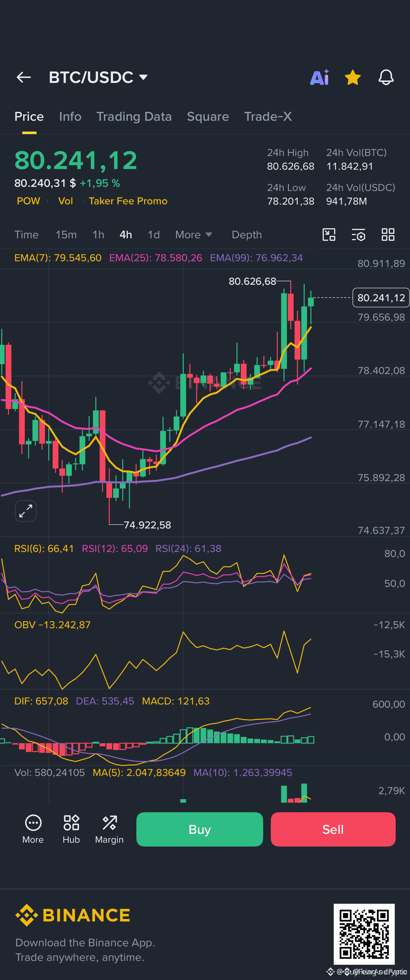
Task: Tap the large price 80.241,12
Action: [76, 160]
